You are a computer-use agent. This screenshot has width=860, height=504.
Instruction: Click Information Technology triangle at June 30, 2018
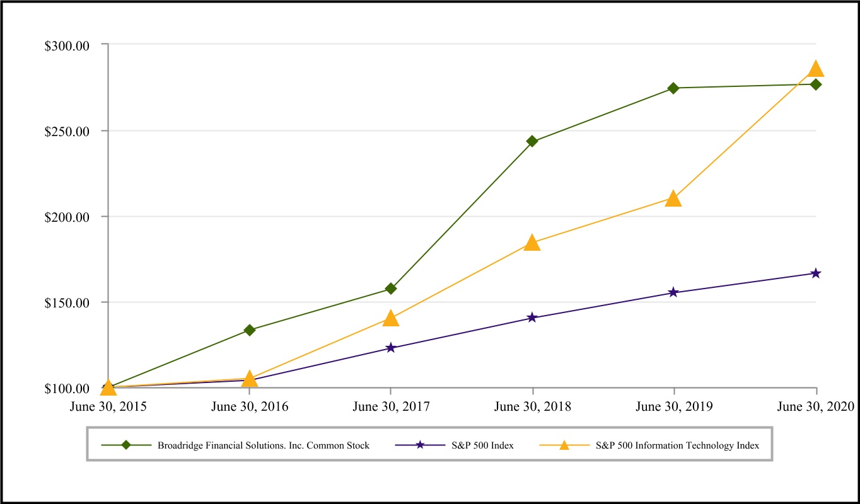click(x=532, y=243)
